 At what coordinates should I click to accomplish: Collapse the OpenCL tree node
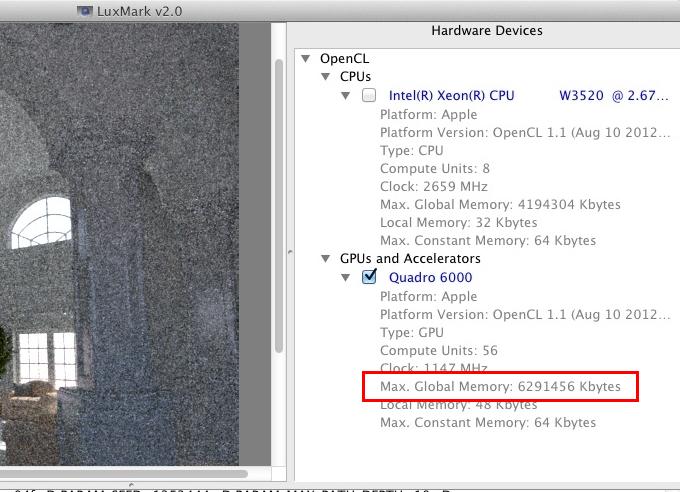pos(306,58)
